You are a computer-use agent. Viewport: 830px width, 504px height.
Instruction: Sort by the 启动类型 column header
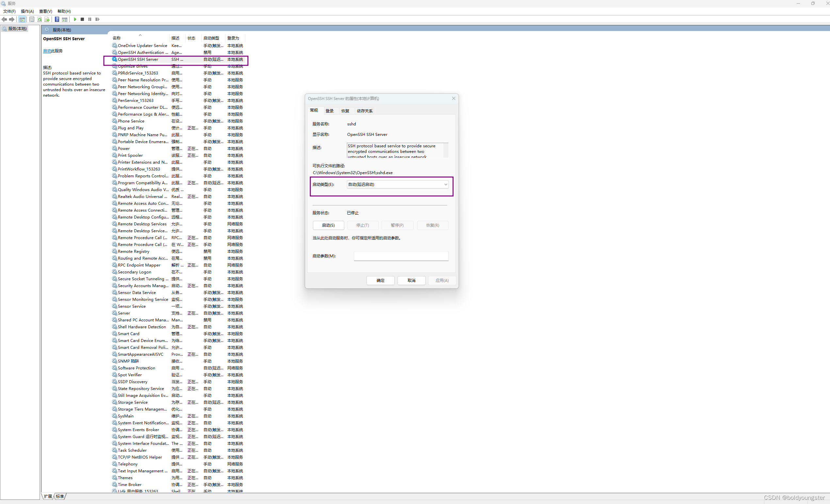(213, 38)
